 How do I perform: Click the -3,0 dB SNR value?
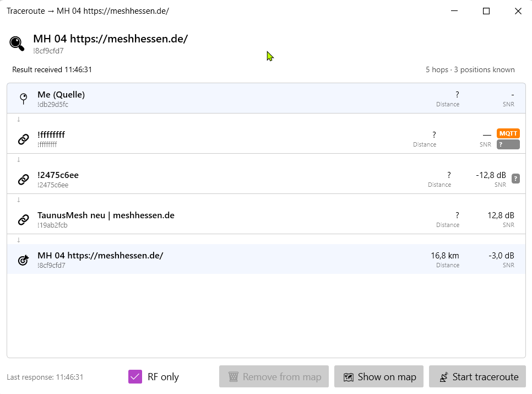coord(501,256)
